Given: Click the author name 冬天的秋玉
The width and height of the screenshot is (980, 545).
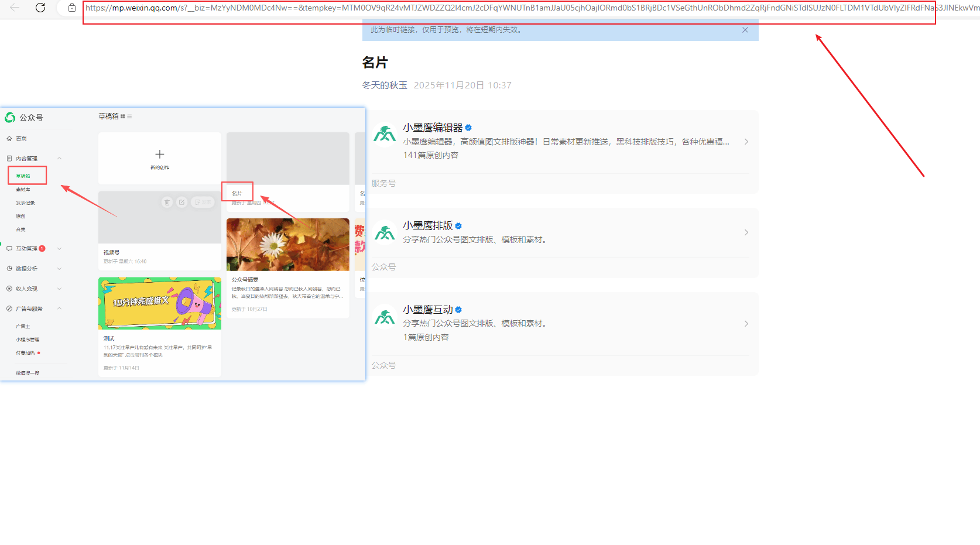Looking at the screenshot, I should 385,85.
